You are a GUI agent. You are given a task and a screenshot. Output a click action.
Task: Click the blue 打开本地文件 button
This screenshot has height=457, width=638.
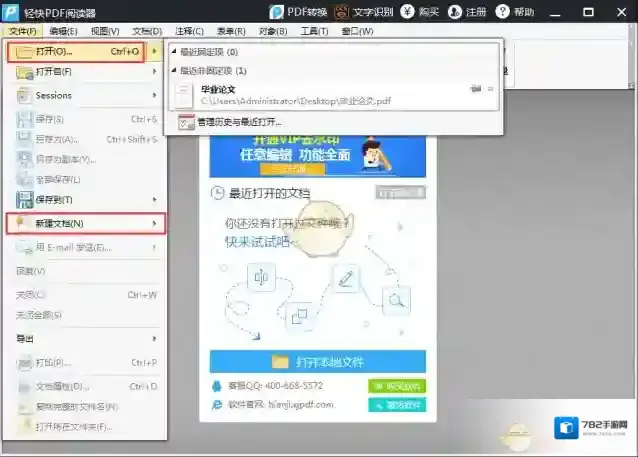pyautogui.click(x=318, y=361)
